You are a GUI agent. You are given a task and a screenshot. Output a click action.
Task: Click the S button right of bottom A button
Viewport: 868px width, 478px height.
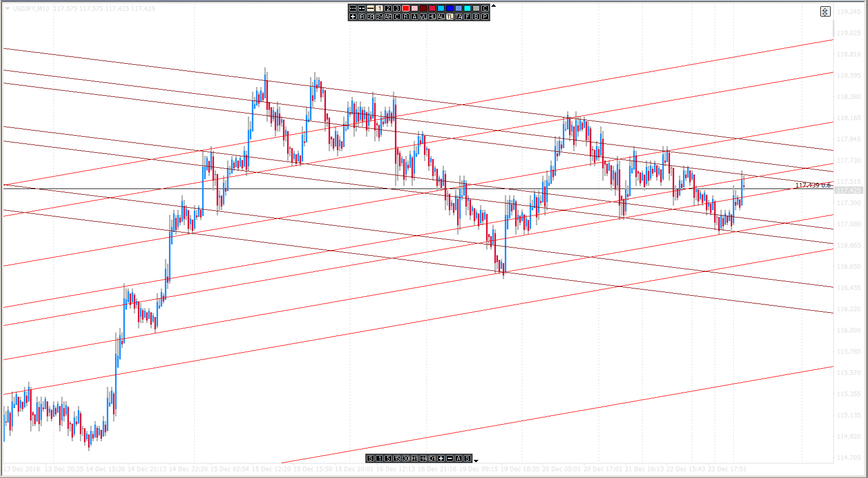pos(467,458)
